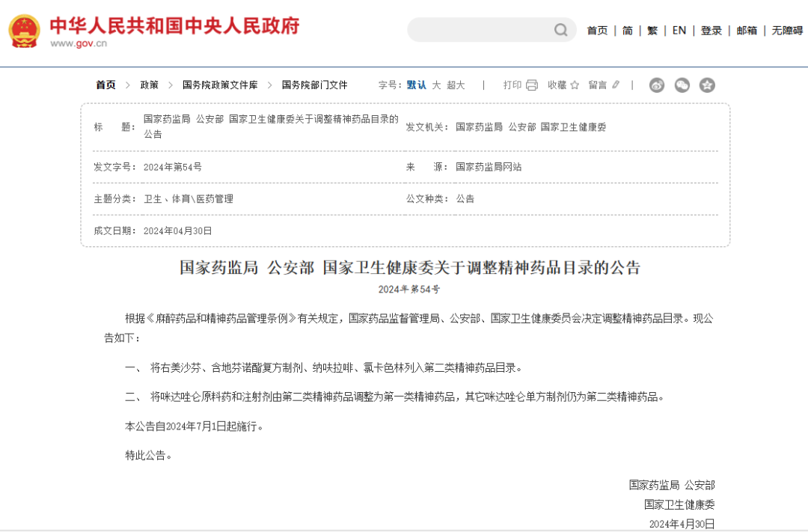
Task: Click the www.gov.cn URL text
Action: pos(79,43)
